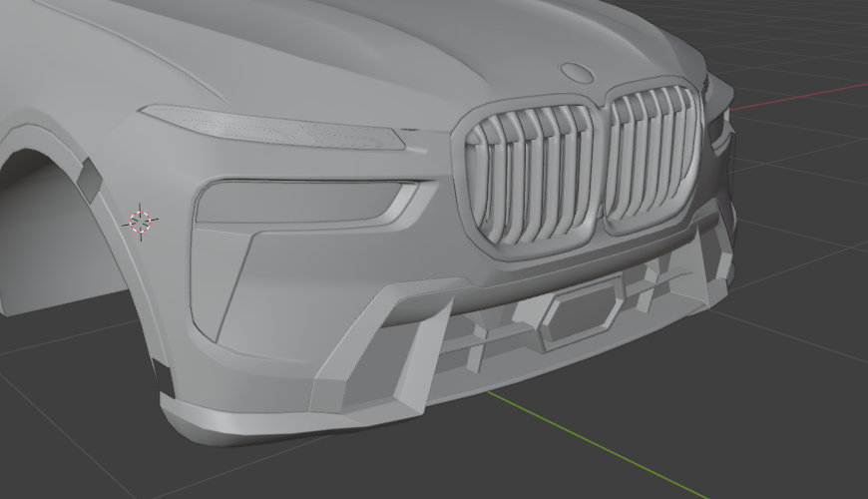Click the green Y axis line
This screenshot has height=499, width=868.
tap(598, 444)
